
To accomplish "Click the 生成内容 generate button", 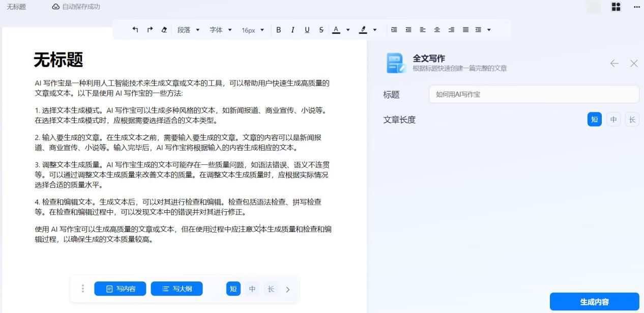I will tap(594, 302).
